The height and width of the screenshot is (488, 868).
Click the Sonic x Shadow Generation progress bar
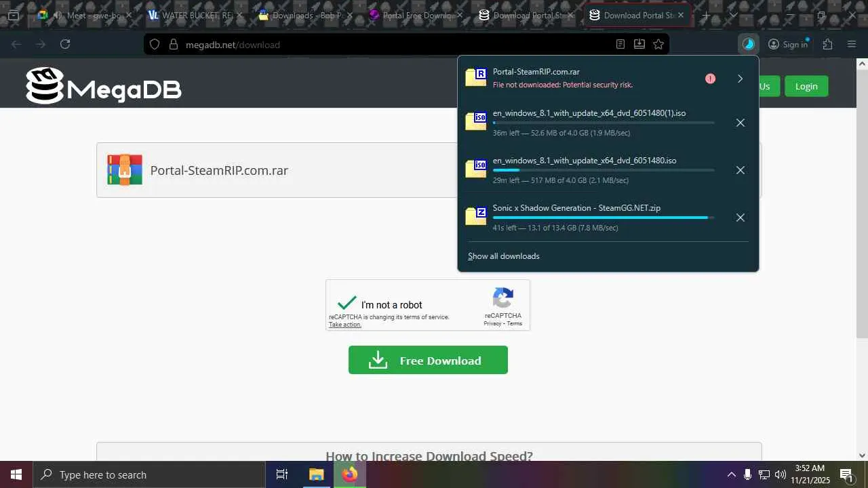click(x=604, y=218)
